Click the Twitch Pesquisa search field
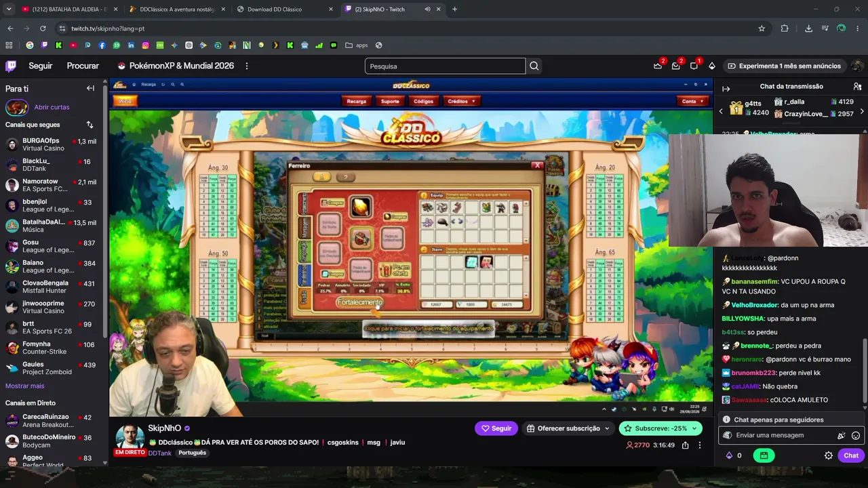868x488 pixels. pos(445,66)
